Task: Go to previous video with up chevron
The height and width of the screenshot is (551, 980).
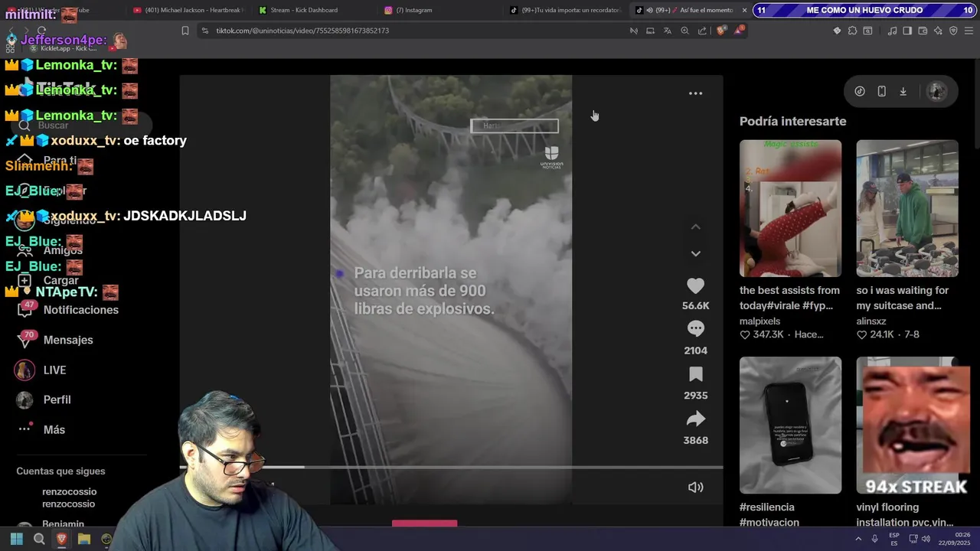Action: point(695,227)
